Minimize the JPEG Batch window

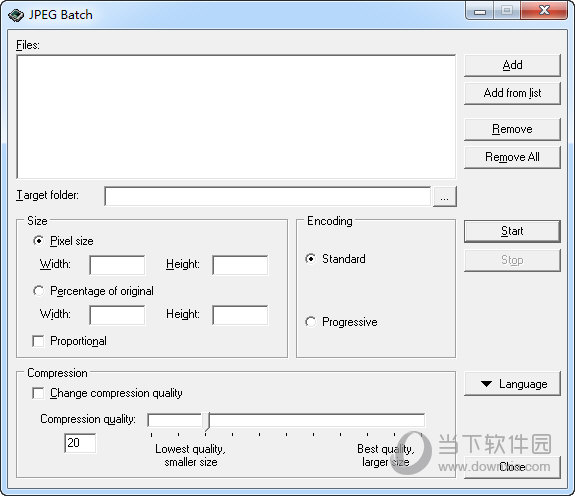click(480, 11)
